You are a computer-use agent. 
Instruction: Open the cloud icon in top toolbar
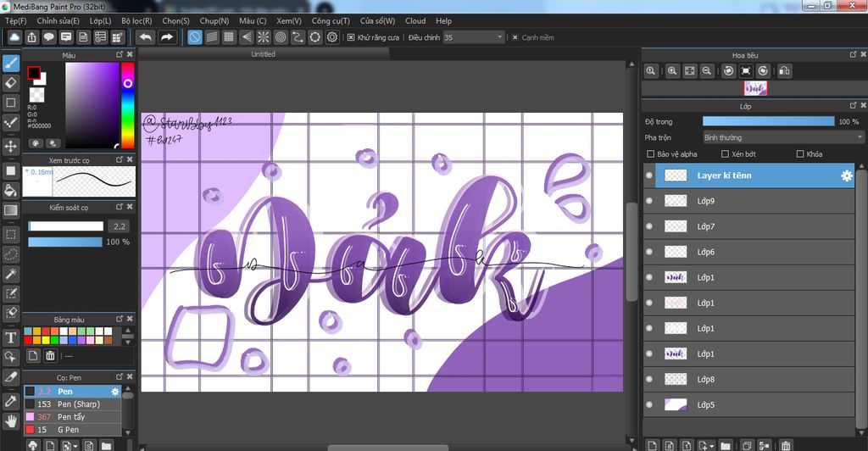14,37
